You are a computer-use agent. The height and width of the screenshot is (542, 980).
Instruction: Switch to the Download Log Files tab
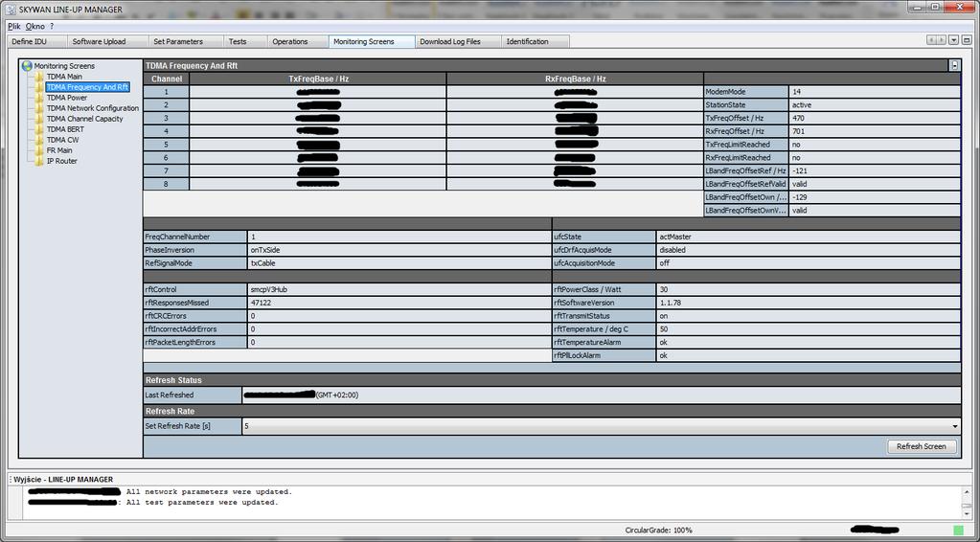point(458,42)
